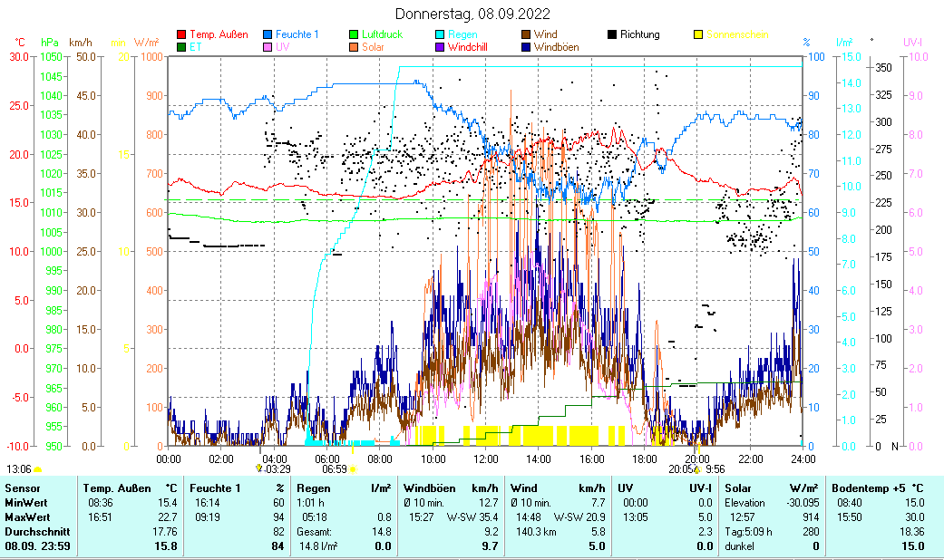The height and width of the screenshot is (560, 944).
Task: Click the 'Windböen km/h' table header
Action: tap(451, 488)
